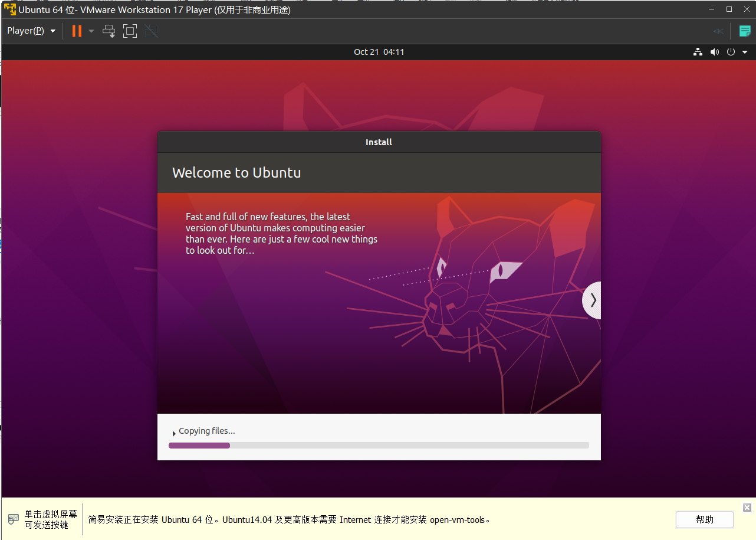The width and height of the screenshot is (756, 540).
Task: Click the Send Ctrl+Alt+Del icon
Action: tap(109, 31)
